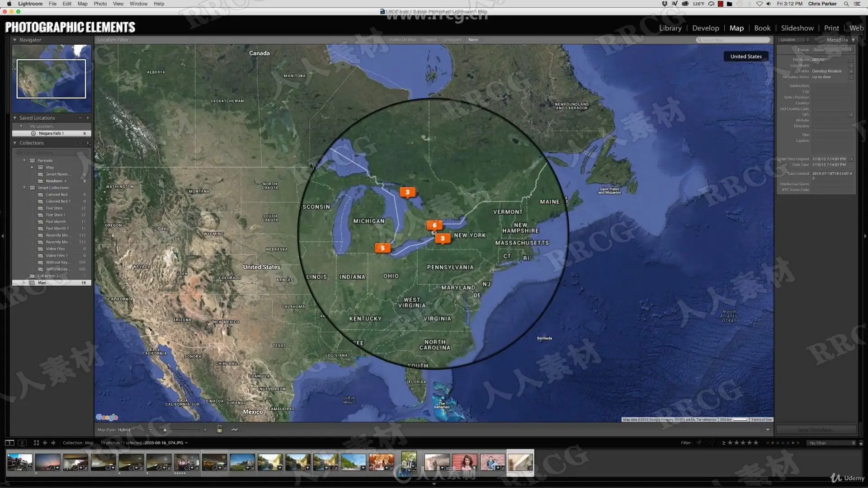
Task: Toggle the flagged photos filter icon
Action: 699,443
